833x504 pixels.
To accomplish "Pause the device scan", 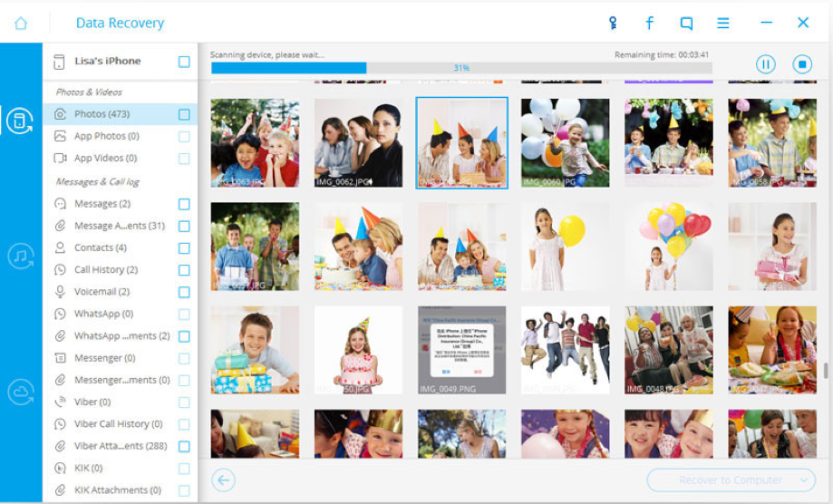I will coord(766,64).
